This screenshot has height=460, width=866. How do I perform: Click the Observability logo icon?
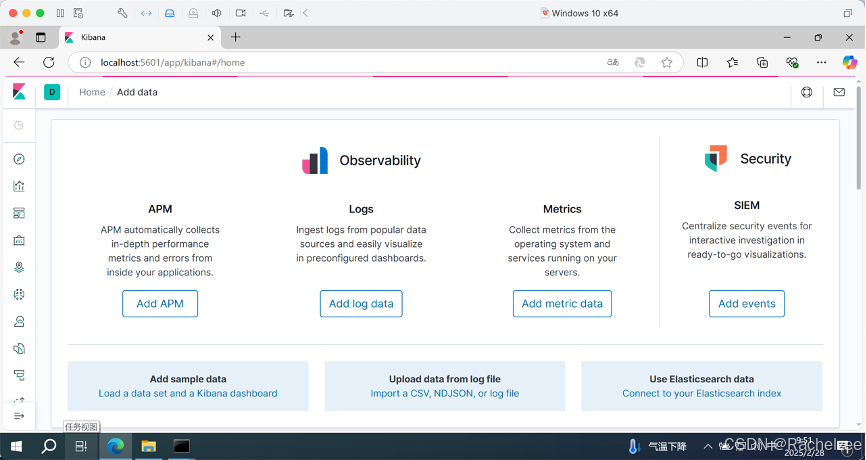(x=315, y=161)
